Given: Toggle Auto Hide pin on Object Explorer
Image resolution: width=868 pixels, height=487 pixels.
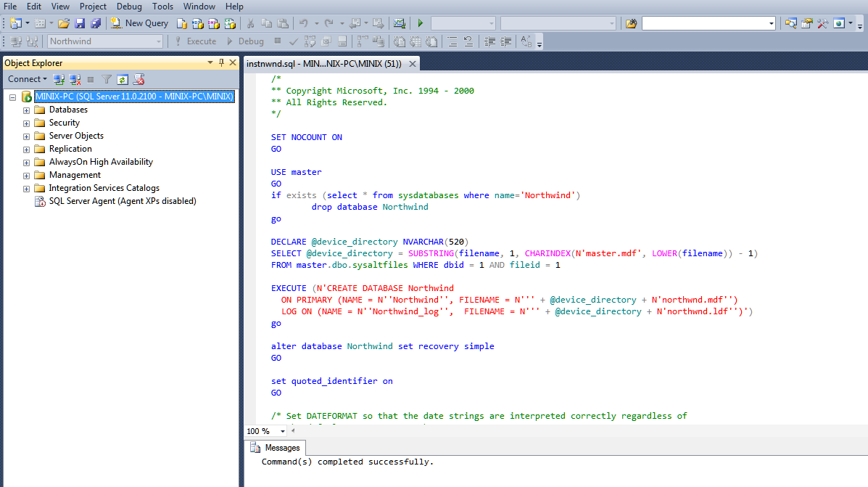Looking at the screenshot, I should coord(222,62).
